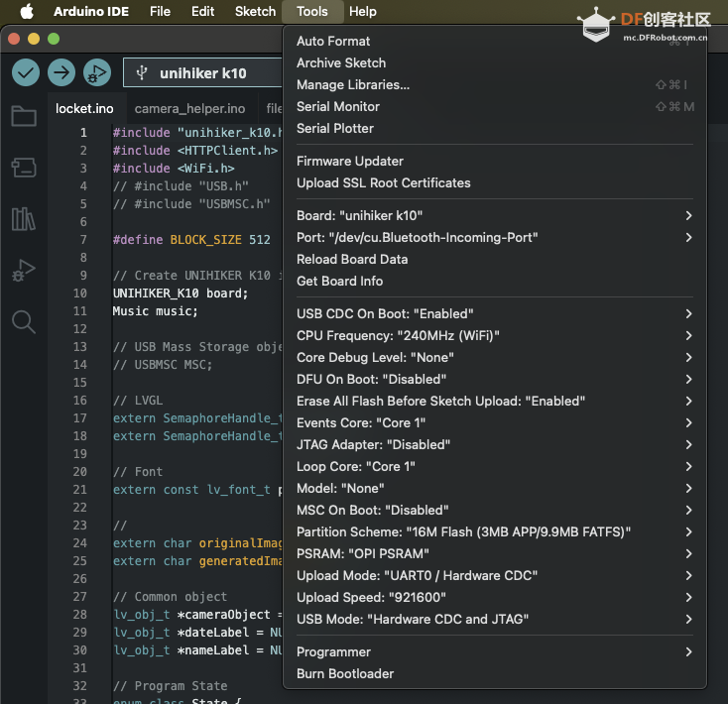Click the "#include <WiFi.h>" line

click(x=174, y=168)
